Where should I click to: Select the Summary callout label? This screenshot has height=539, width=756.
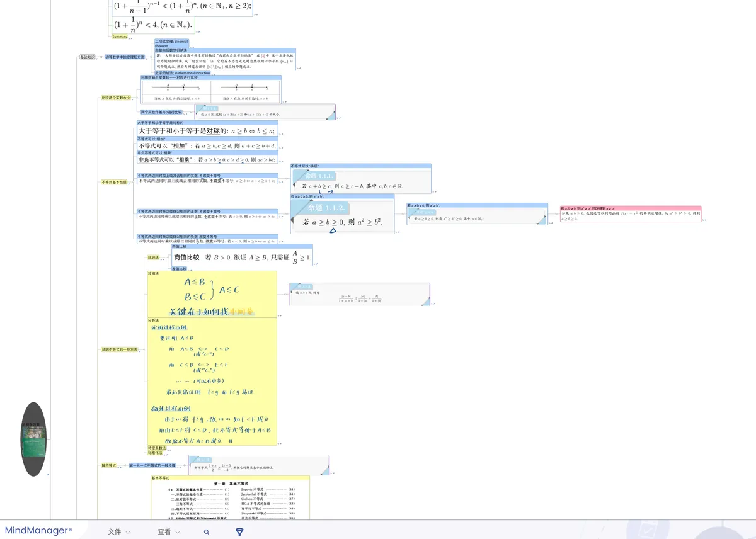120,37
